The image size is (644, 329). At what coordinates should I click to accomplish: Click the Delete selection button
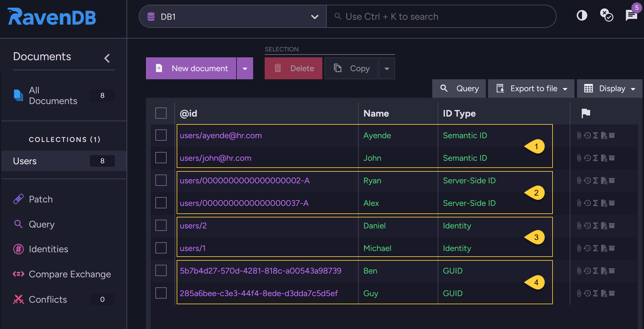293,68
